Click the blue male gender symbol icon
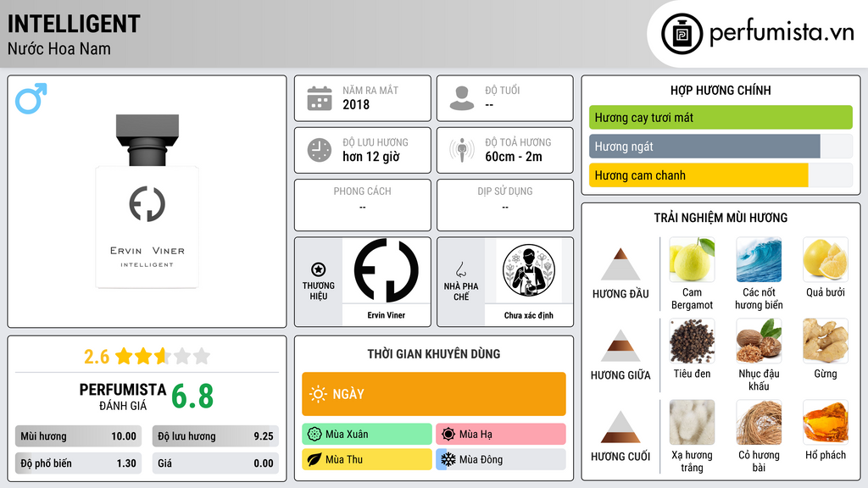This screenshot has width=868, height=488. coord(31,98)
